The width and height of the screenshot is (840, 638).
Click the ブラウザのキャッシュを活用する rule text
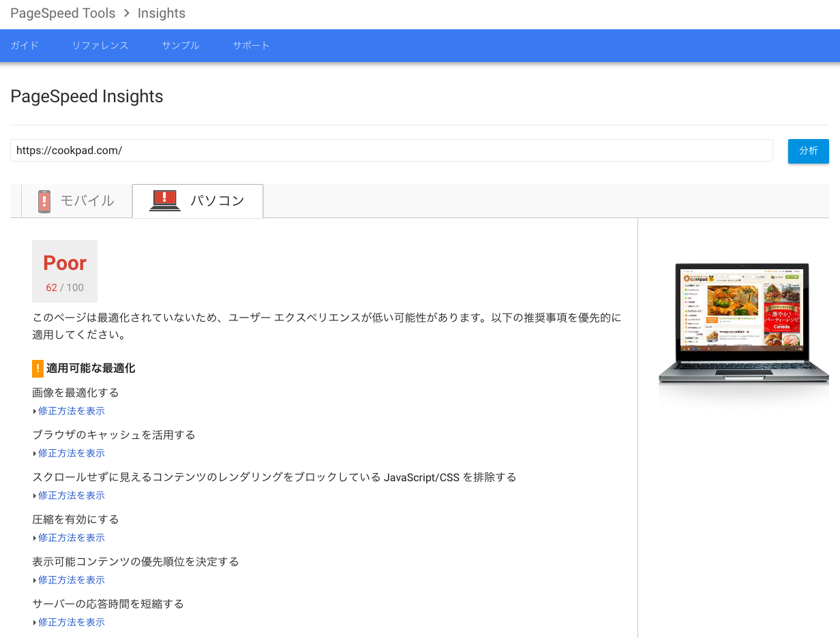coord(114,435)
